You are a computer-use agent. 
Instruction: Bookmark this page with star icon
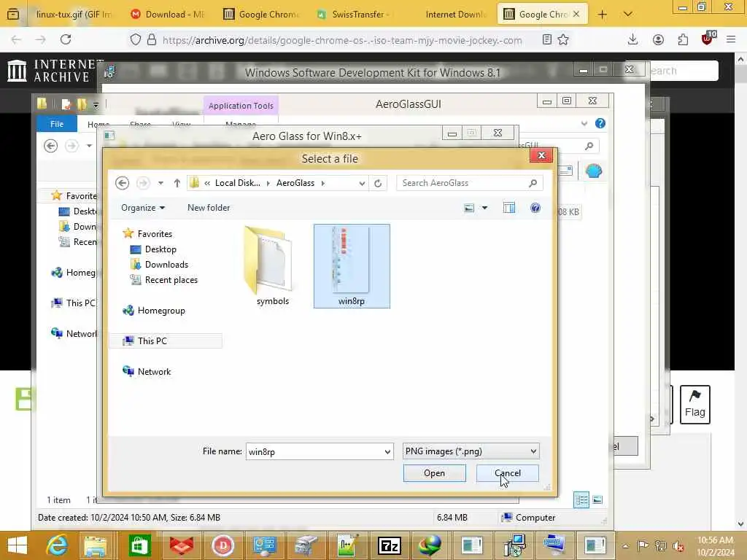[563, 39]
